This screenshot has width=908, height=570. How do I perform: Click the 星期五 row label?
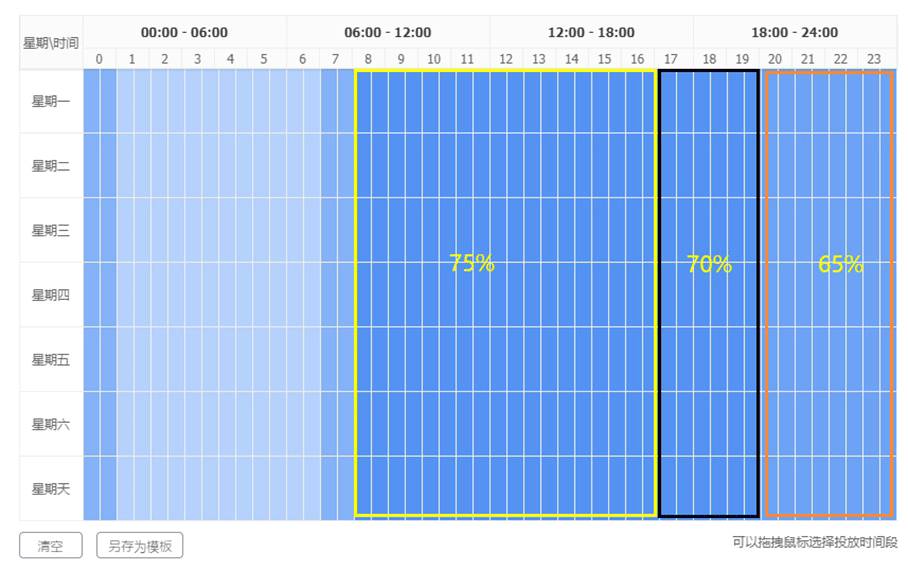51,360
